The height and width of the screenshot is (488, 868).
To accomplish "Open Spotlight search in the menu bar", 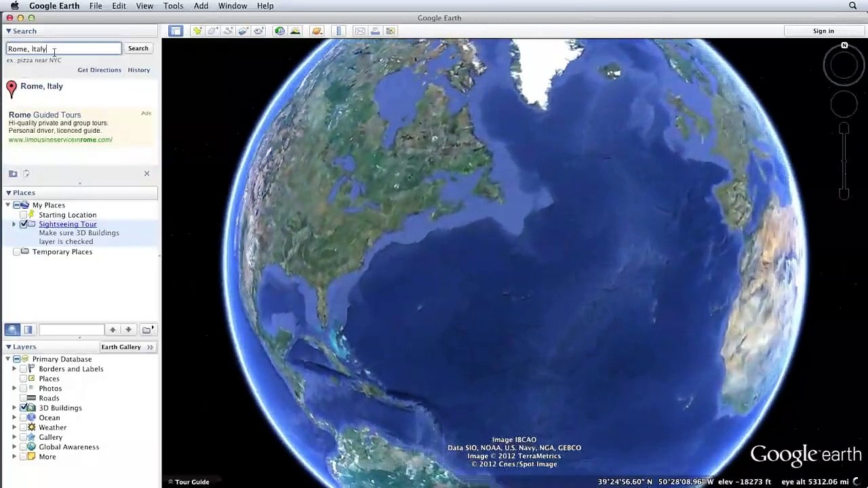I will pos(853,6).
